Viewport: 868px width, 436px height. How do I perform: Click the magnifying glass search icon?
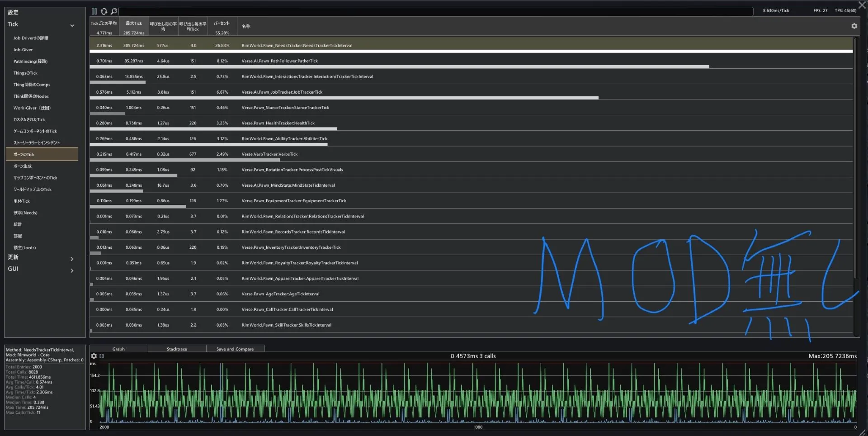click(114, 11)
